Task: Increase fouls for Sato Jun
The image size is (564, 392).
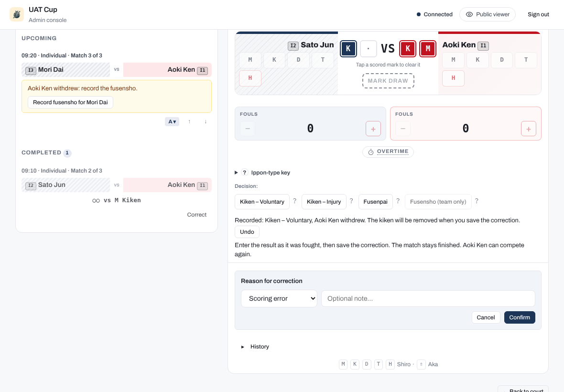Action: point(373,129)
